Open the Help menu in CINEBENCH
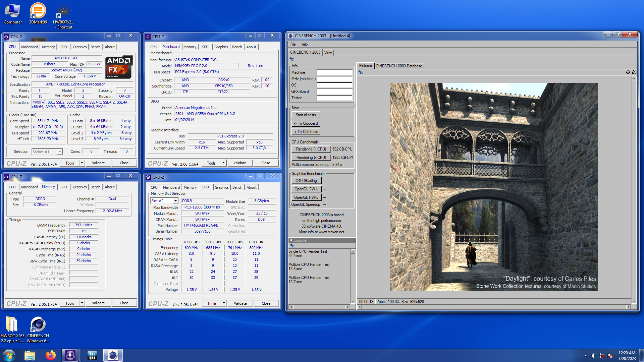The width and height of the screenshot is (644, 362). 304,44
